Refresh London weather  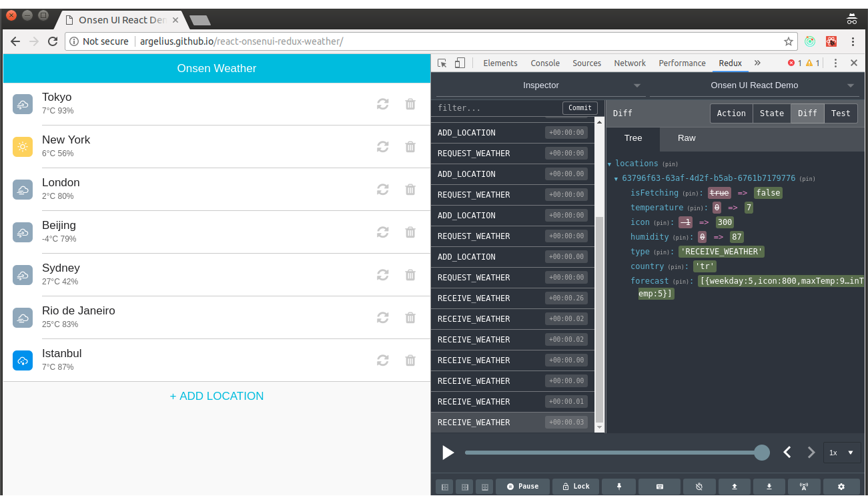tap(383, 190)
